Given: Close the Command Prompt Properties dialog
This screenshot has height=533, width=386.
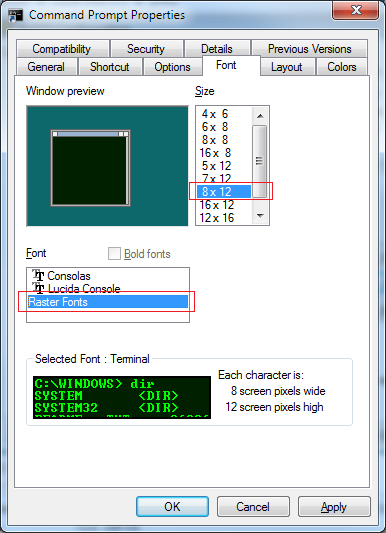Looking at the screenshot, I should (x=355, y=10).
